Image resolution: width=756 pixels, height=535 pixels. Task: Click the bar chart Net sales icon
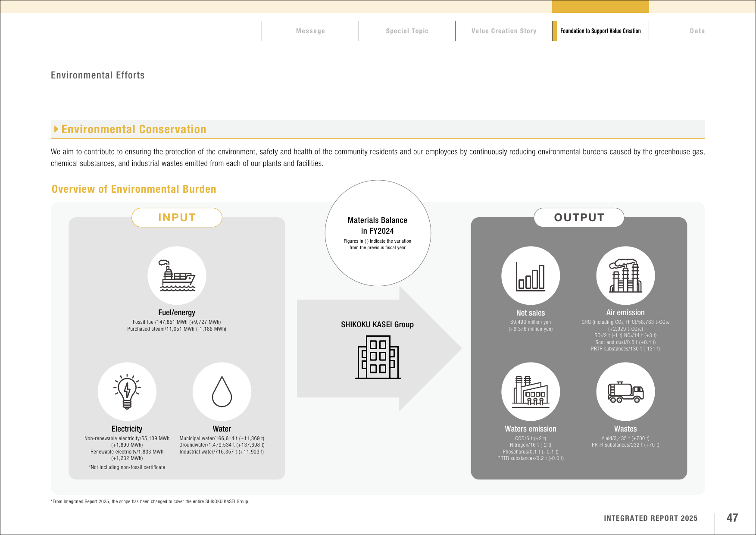531,275
